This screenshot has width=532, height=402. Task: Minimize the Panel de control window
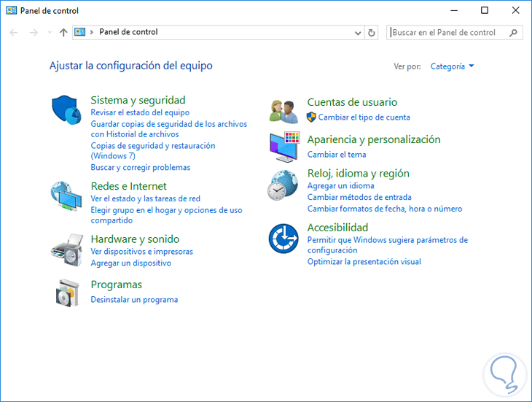click(x=454, y=10)
